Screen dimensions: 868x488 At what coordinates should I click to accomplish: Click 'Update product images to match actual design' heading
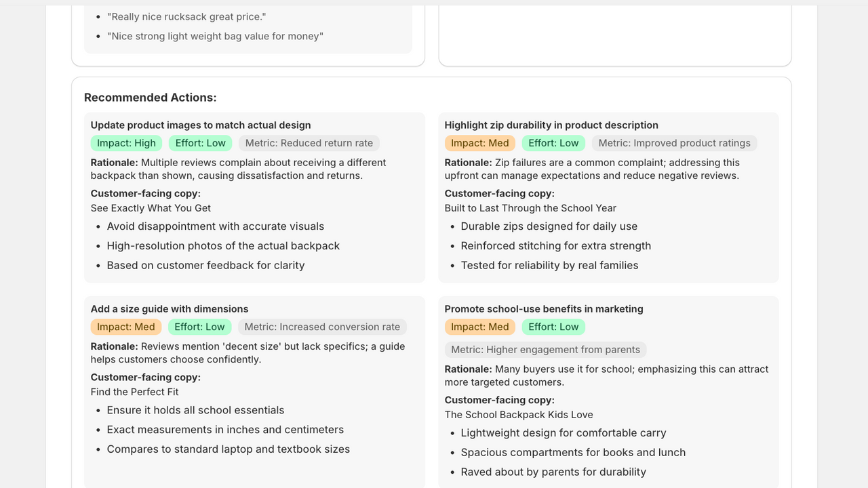201,125
